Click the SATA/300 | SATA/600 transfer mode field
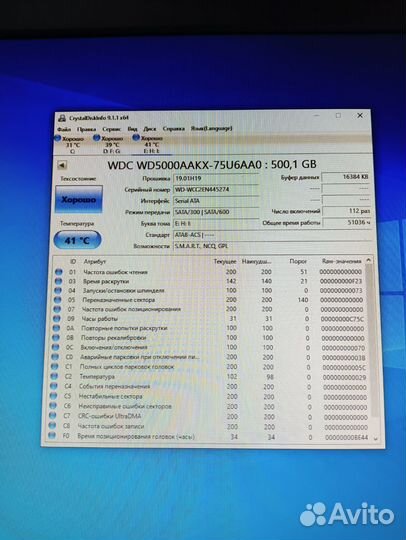 pyautogui.click(x=216, y=212)
